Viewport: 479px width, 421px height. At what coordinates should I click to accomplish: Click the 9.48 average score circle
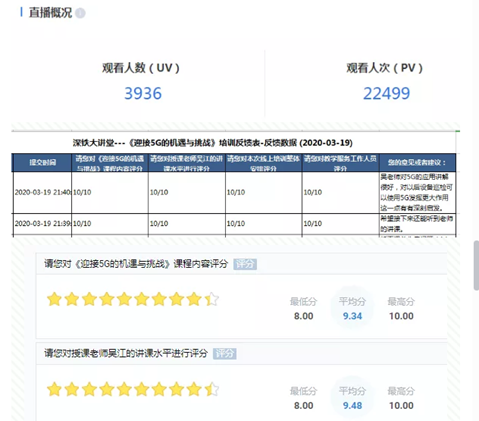352,398
